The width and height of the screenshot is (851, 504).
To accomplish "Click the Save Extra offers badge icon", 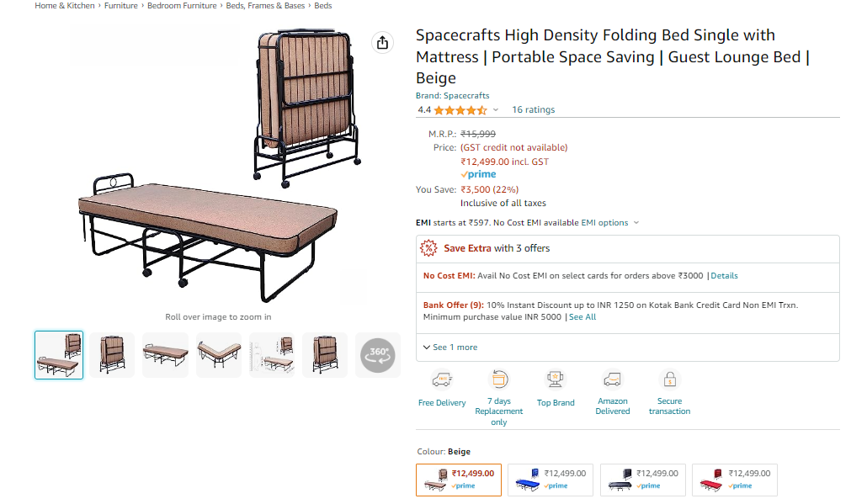I will tap(428, 248).
